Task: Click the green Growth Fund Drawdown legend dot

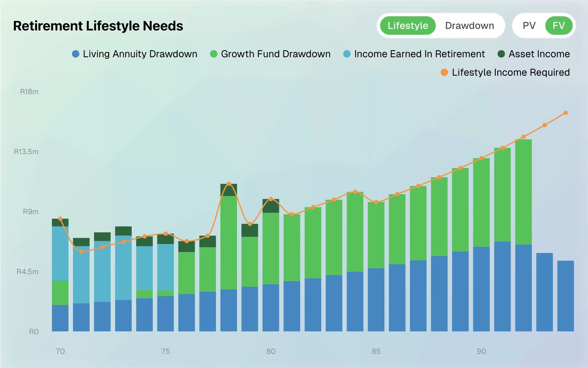Action: [214, 54]
